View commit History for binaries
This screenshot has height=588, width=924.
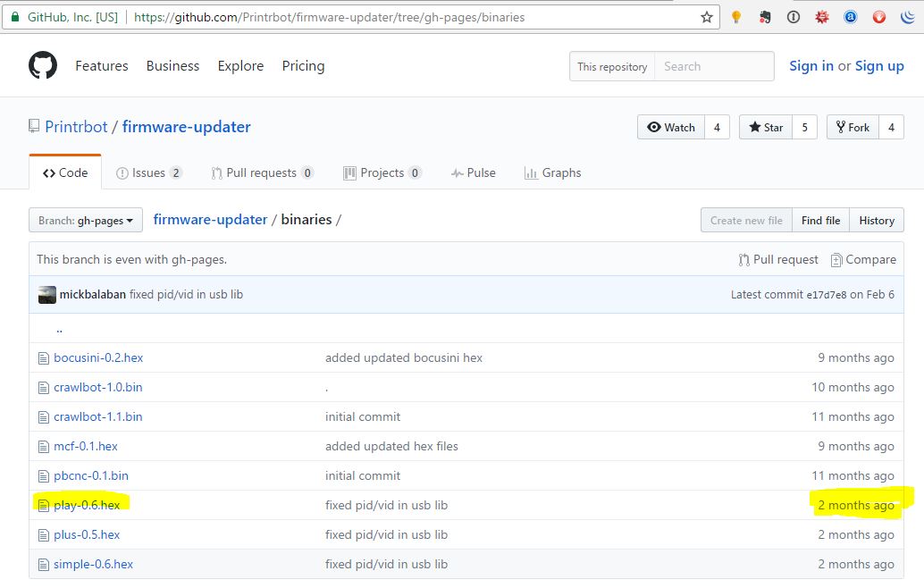(877, 221)
